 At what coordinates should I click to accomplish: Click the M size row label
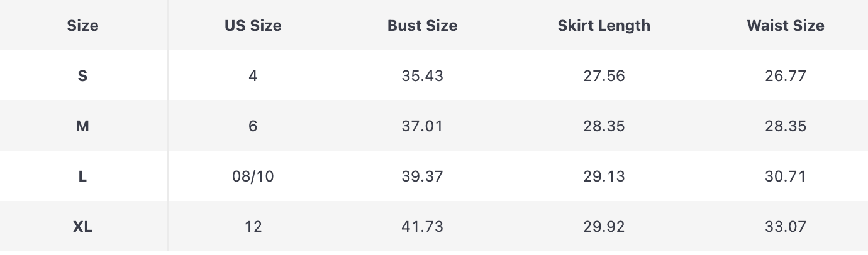tap(82, 126)
